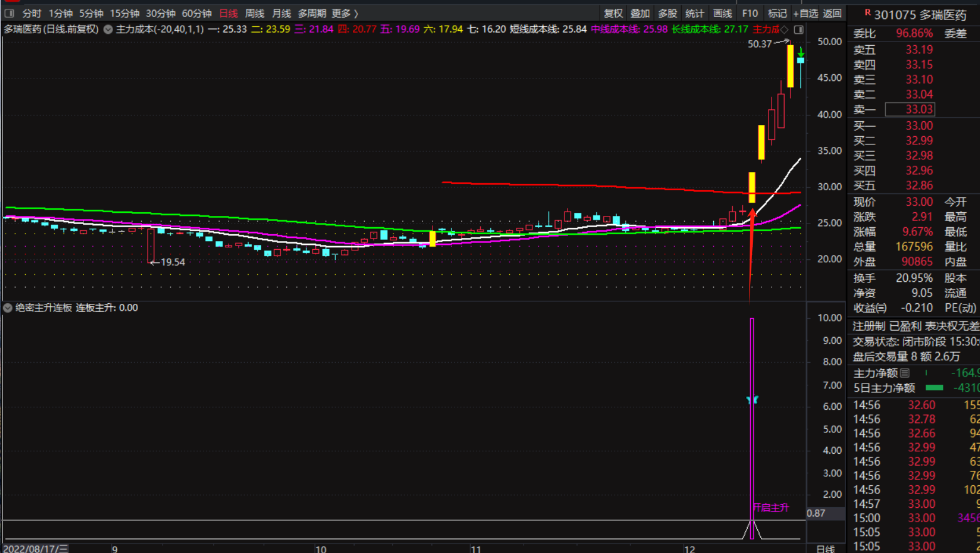Click the red R margin badge beside 301075
Image resolution: width=980 pixels, height=553 pixels.
[x=867, y=13]
